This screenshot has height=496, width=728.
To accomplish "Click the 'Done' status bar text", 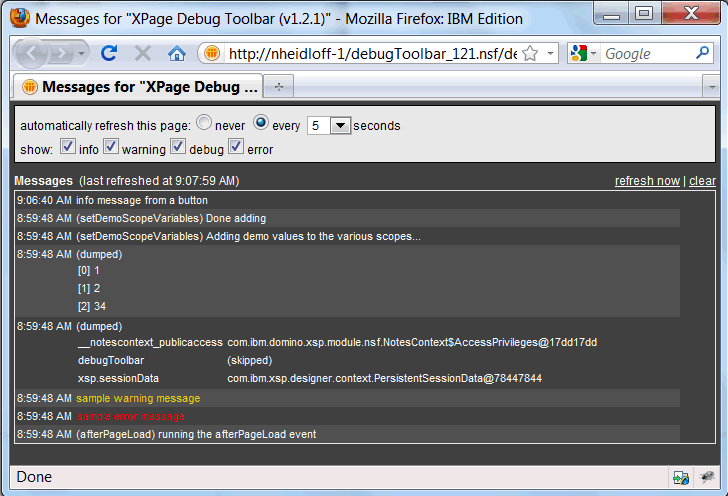I will pos(34,477).
